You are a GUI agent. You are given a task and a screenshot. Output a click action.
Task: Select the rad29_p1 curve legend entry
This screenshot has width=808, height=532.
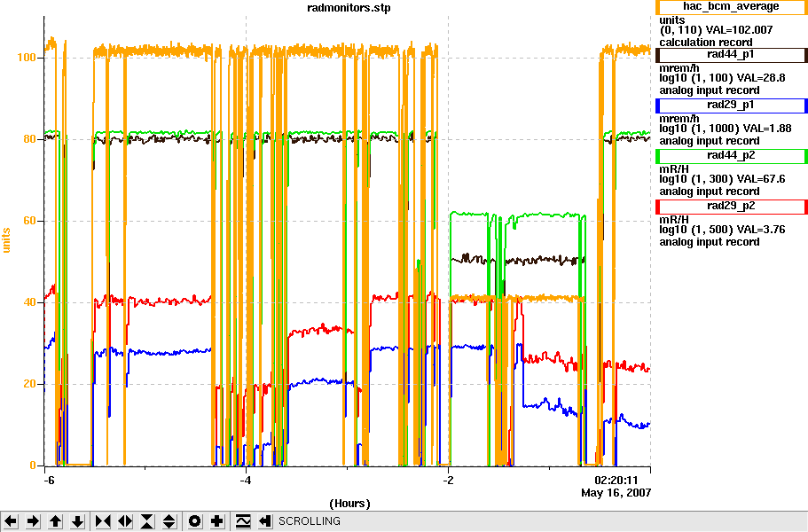[731, 106]
